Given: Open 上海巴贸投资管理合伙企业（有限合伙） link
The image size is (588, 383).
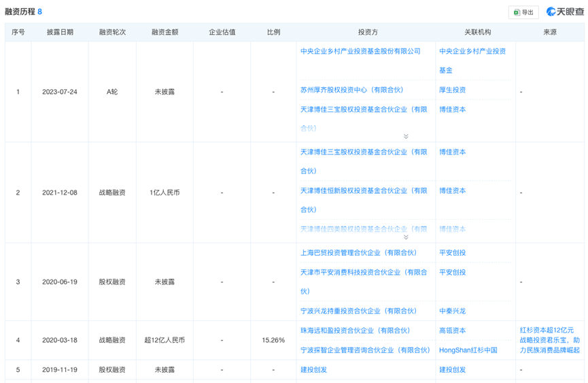Looking at the screenshot, I should pos(358,253).
